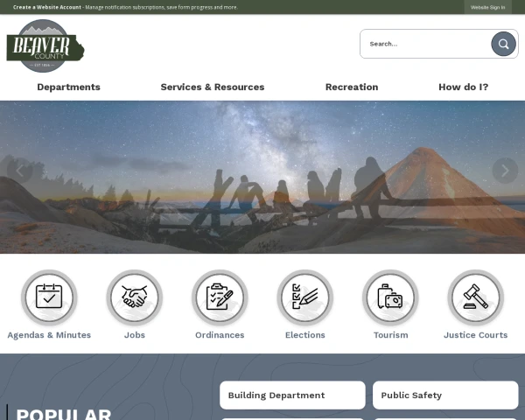Click the Beaver County logo
525x420 pixels.
tap(45, 46)
